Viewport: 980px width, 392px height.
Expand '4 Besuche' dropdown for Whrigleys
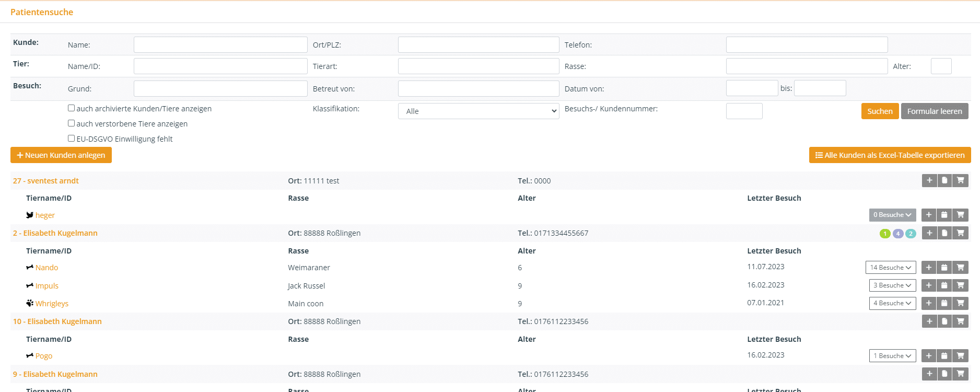(x=892, y=303)
